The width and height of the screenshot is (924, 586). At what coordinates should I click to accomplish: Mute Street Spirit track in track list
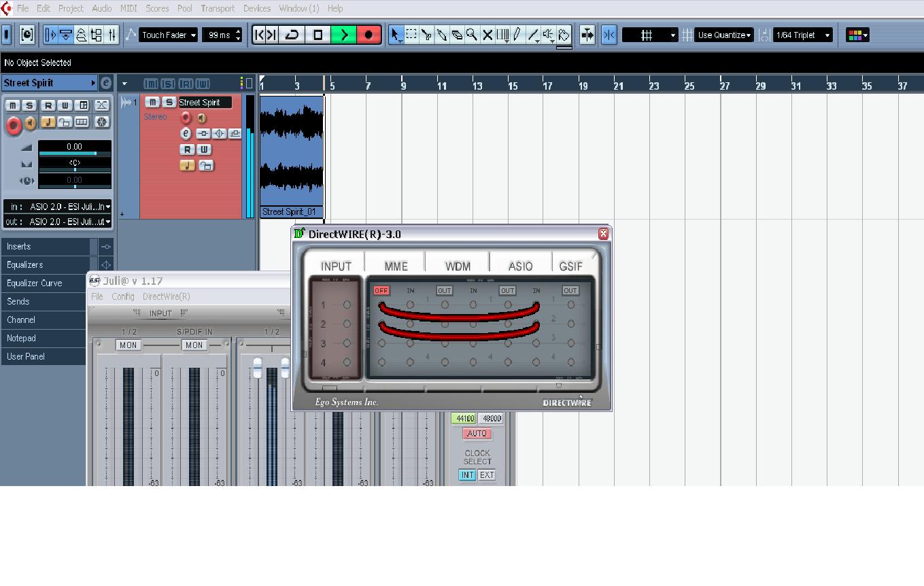152,102
